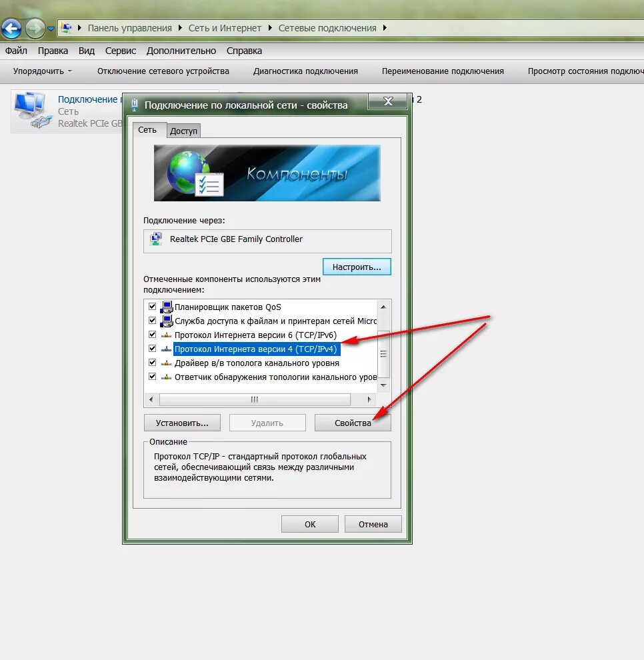The height and width of the screenshot is (660, 644).
Task: Close the connection properties dialog
Action: click(387, 101)
